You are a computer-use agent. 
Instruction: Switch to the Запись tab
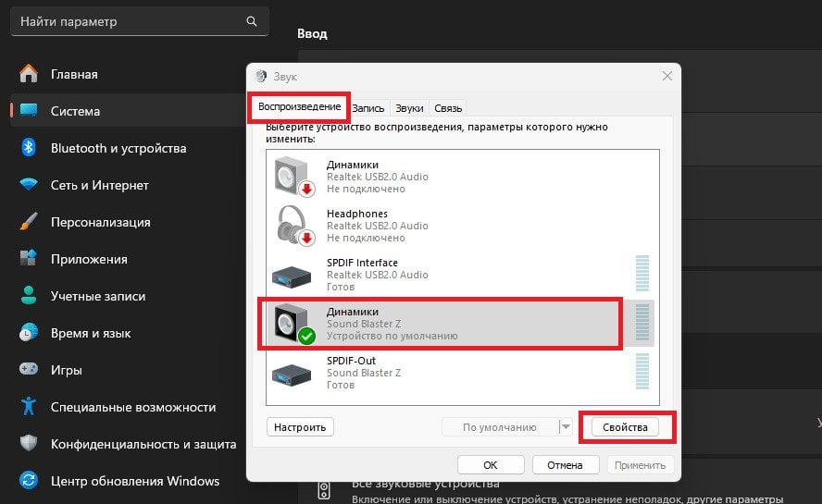[x=368, y=108]
